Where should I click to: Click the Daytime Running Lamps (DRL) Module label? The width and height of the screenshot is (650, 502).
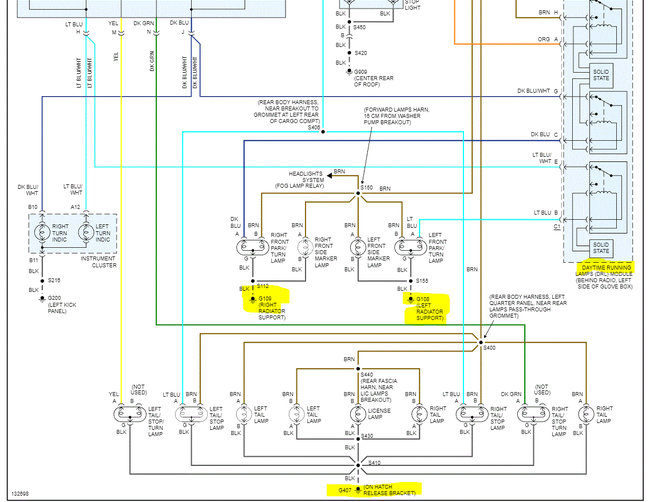click(x=604, y=277)
